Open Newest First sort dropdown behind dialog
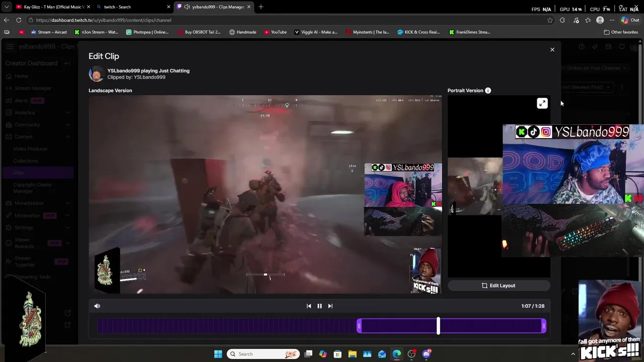Screen dimensions: 644x362 (x=588, y=87)
